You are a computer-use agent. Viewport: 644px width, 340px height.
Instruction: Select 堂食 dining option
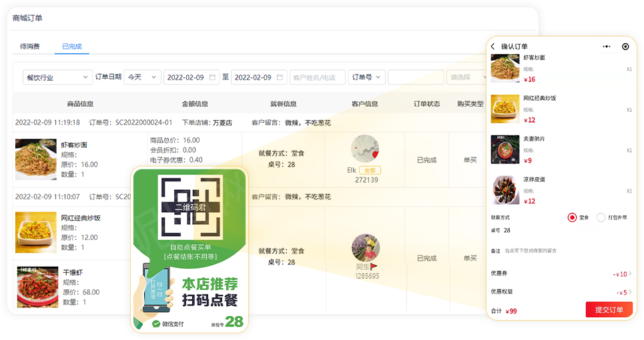(572, 217)
